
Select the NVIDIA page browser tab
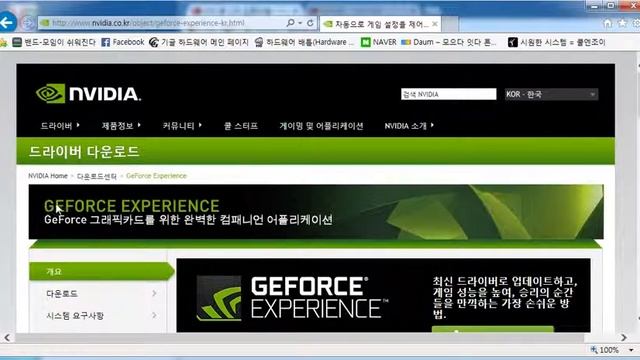380,24
